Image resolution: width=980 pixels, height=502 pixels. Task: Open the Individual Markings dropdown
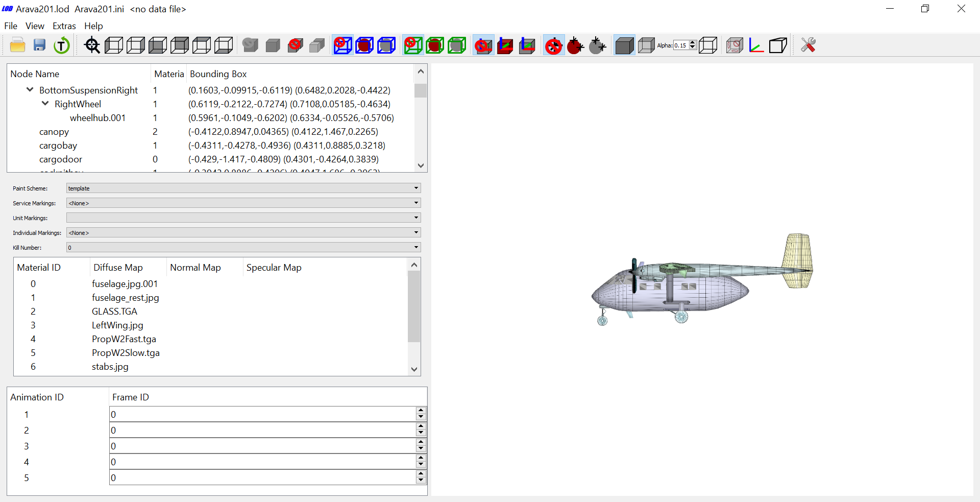[x=243, y=233]
